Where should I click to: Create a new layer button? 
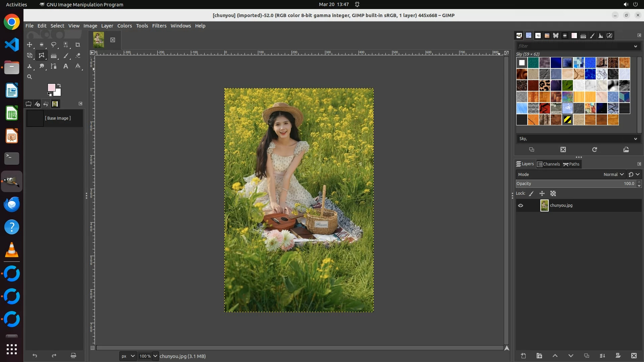pyautogui.click(x=523, y=356)
